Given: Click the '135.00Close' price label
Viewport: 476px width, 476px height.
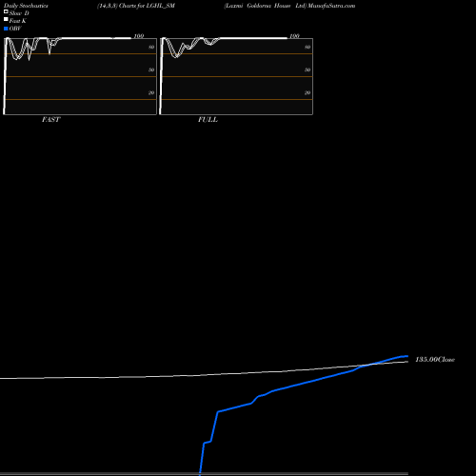Looking at the screenshot, I should 435,360.
